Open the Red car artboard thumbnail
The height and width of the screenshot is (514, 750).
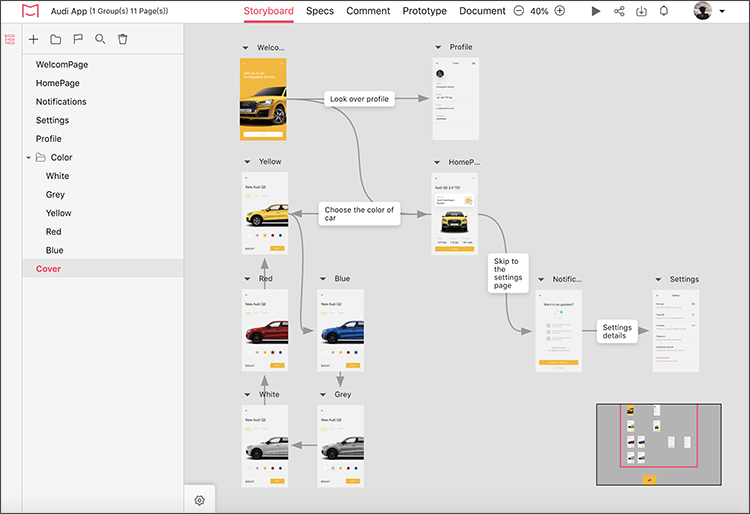pos(265,330)
